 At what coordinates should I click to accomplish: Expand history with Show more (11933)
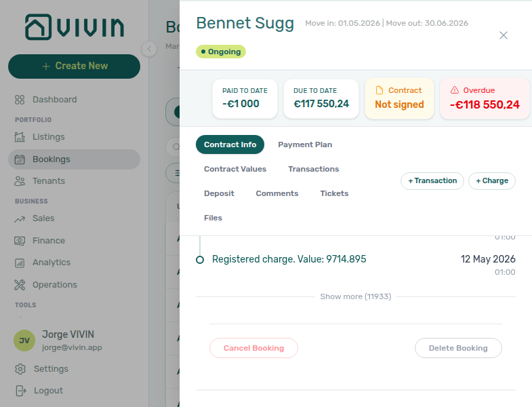pyautogui.click(x=356, y=296)
